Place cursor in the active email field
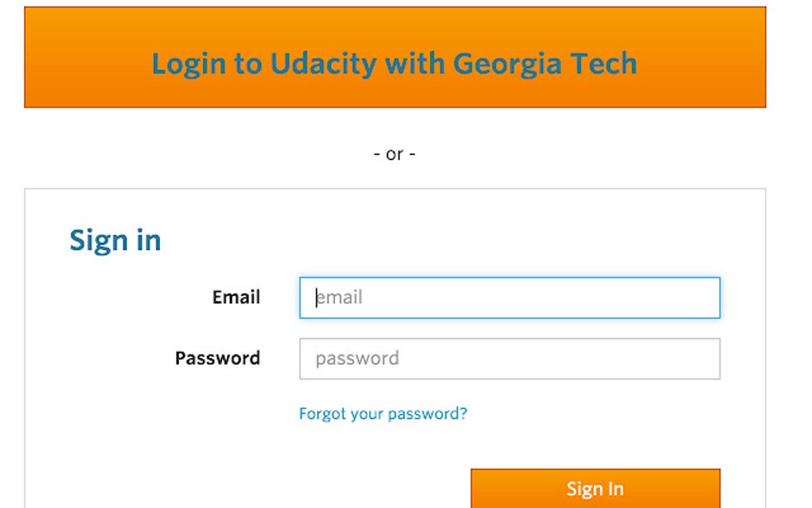 pyautogui.click(x=508, y=297)
